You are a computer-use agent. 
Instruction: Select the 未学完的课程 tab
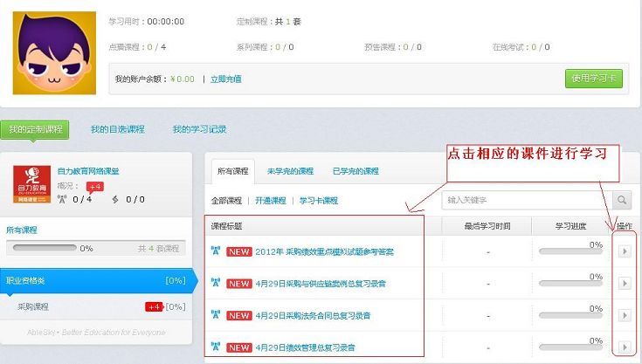click(290, 171)
